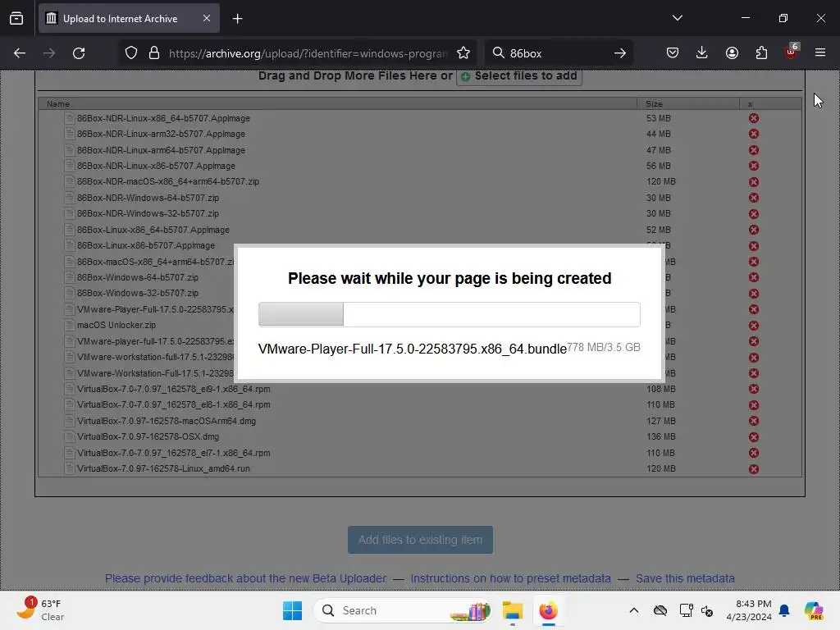Open weather widget showing 63°F
This screenshot has width=840, height=630.
pos(41,610)
